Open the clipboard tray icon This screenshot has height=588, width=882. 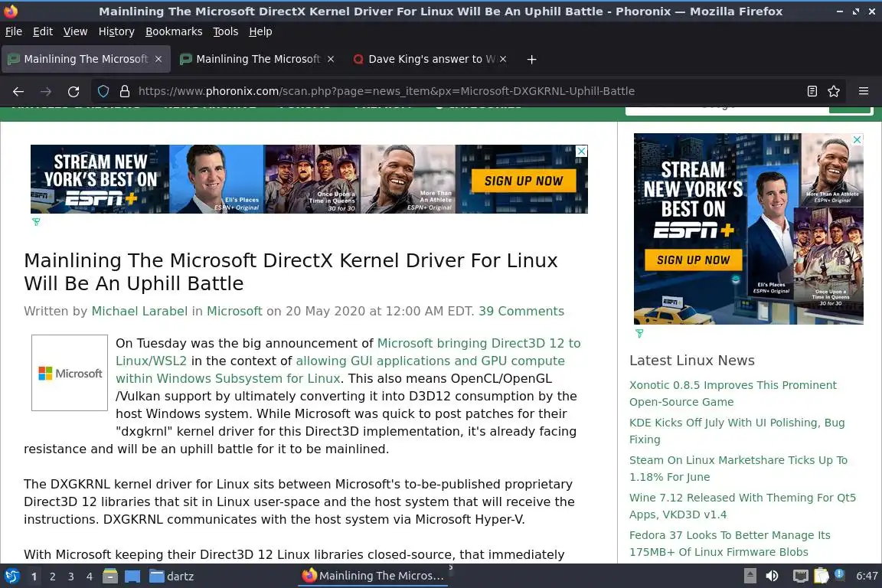822,576
